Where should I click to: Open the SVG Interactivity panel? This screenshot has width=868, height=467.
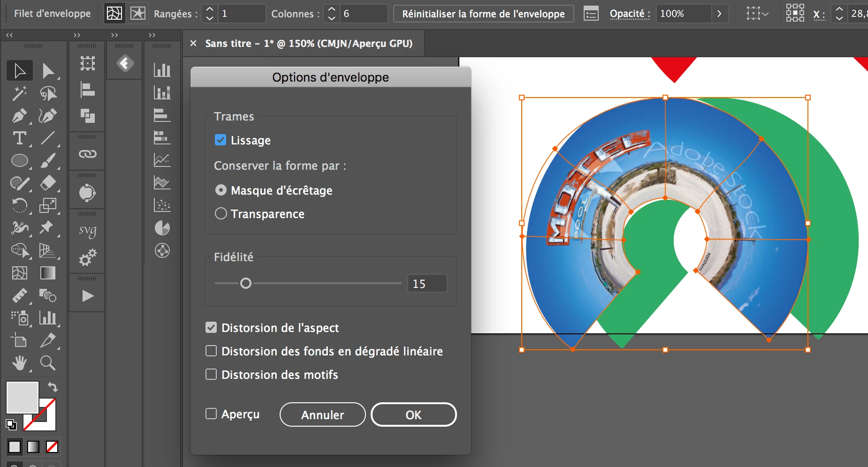(x=87, y=230)
